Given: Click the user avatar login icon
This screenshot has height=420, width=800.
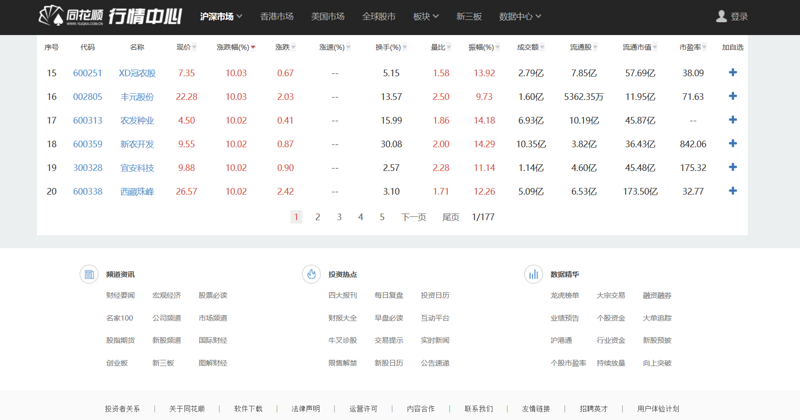Looking at the screenshot, I should (721, 16).
